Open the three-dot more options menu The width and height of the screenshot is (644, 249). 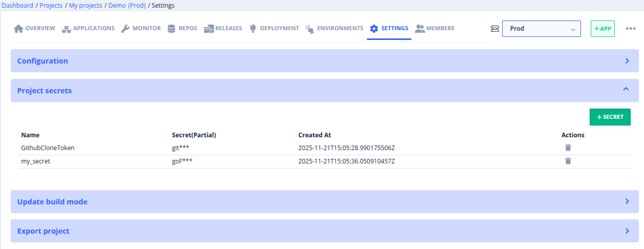[x=631, y=29]
